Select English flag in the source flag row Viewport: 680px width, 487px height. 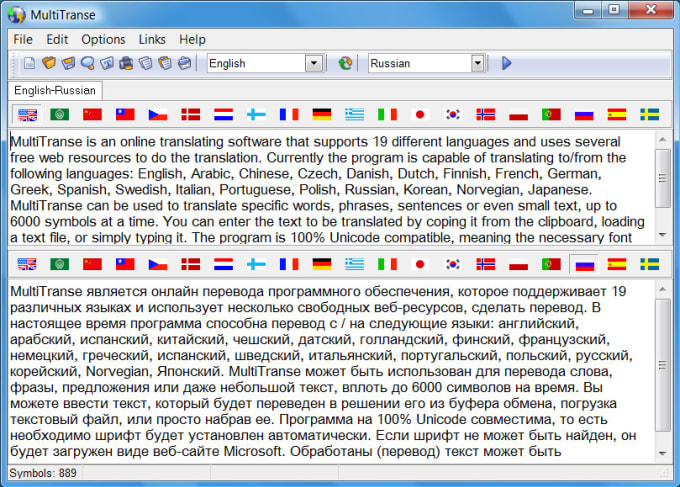27,114
